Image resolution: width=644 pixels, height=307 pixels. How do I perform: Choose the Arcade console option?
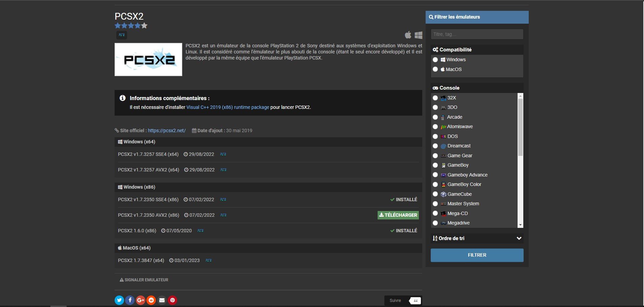tap(435, 117)
